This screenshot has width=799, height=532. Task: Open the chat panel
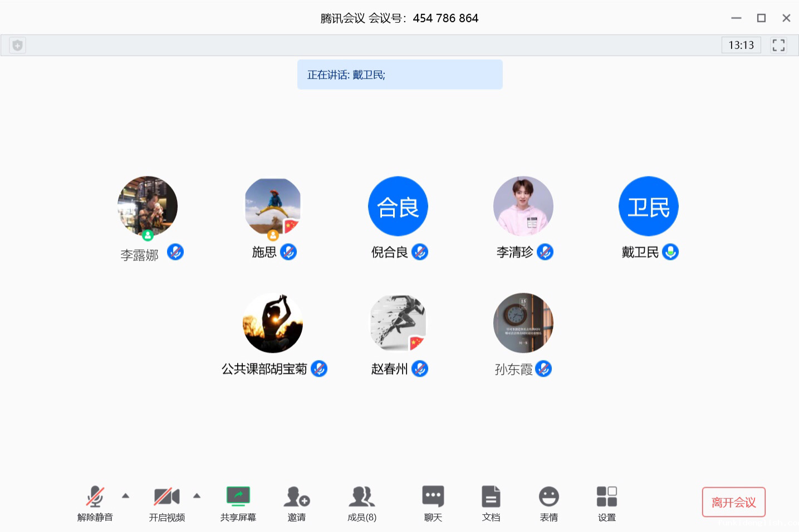(433, 496)
